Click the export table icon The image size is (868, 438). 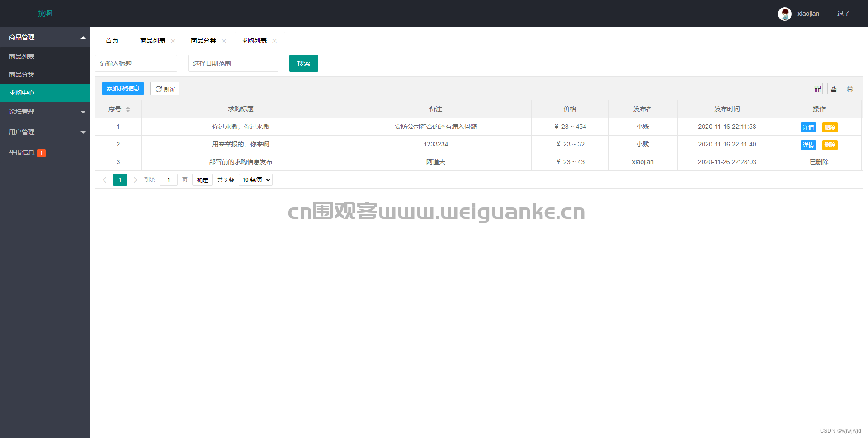tap(834, 89)
